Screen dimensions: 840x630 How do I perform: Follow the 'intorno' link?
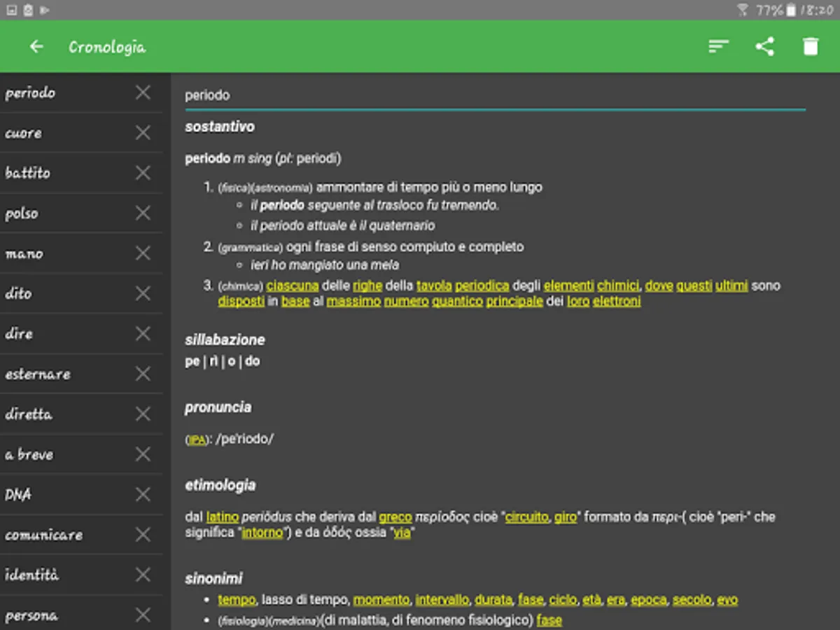262,532
